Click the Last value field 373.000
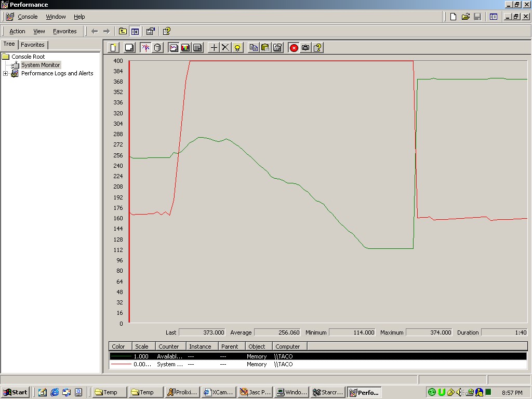This screenshot has width=532, height=399. pyautogui.click(x=202, y=332)
